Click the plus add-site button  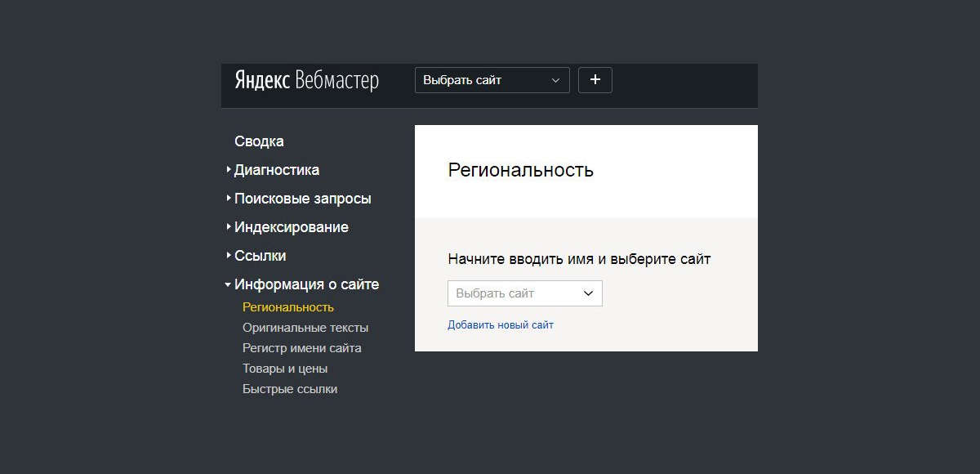point(595,80)
